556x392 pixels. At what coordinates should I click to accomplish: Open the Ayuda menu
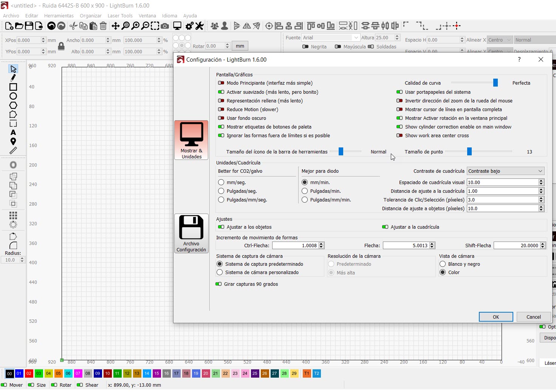(x=190, y=15)
